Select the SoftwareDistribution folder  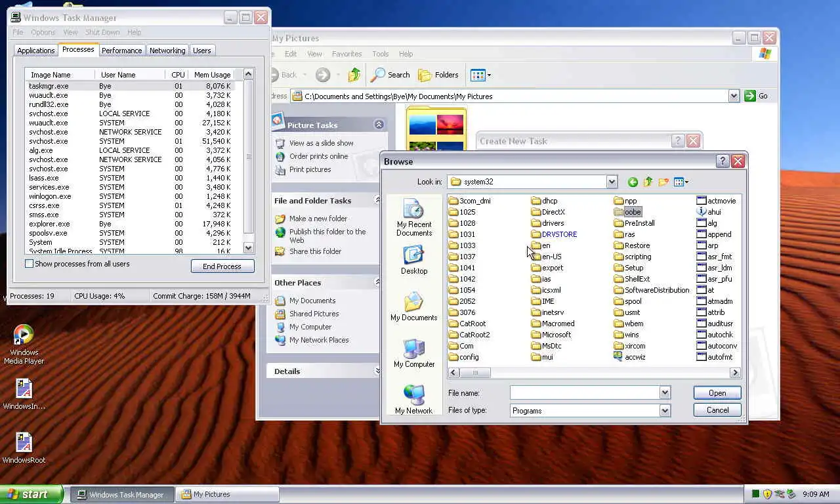652,290
